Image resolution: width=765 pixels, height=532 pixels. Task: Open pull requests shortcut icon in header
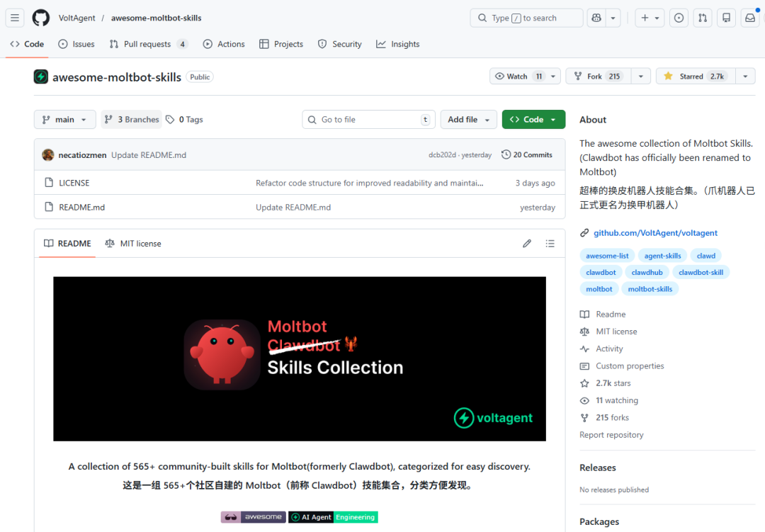703,18
